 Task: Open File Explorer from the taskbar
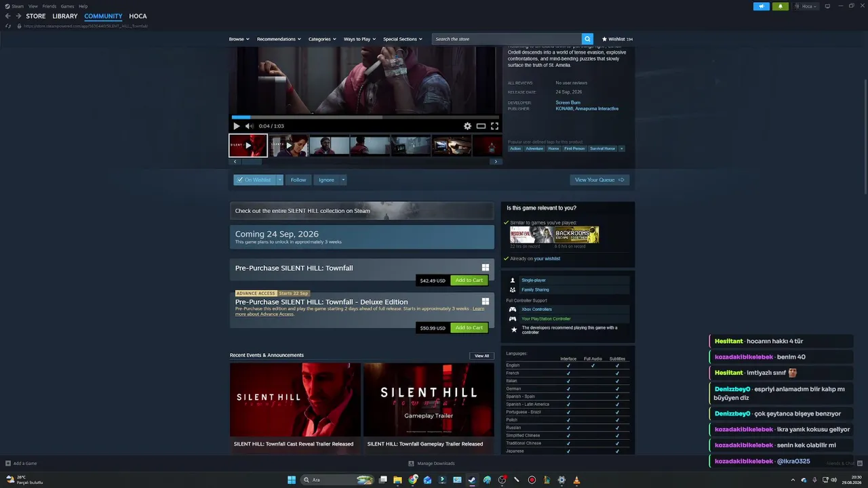(x=398, y=480)
